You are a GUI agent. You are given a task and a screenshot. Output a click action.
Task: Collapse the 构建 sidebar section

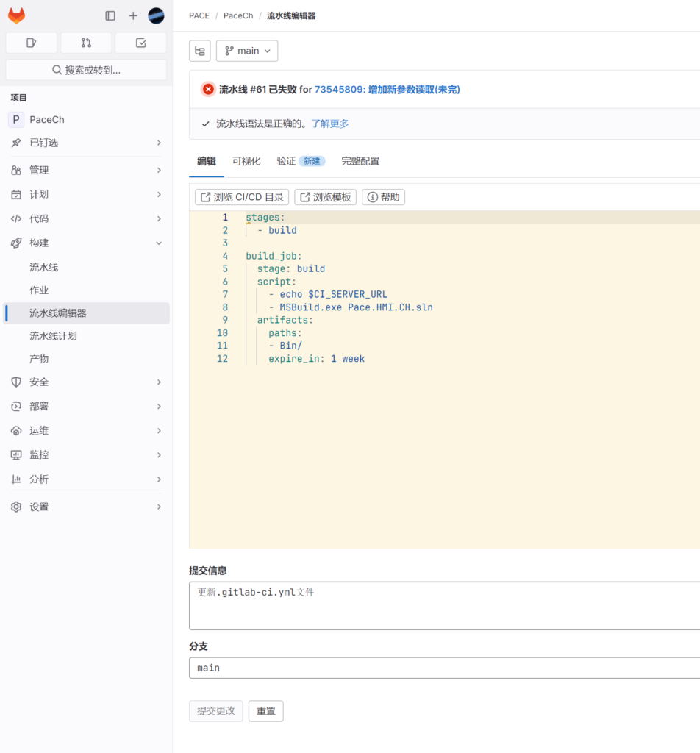(x=86, y=243)
